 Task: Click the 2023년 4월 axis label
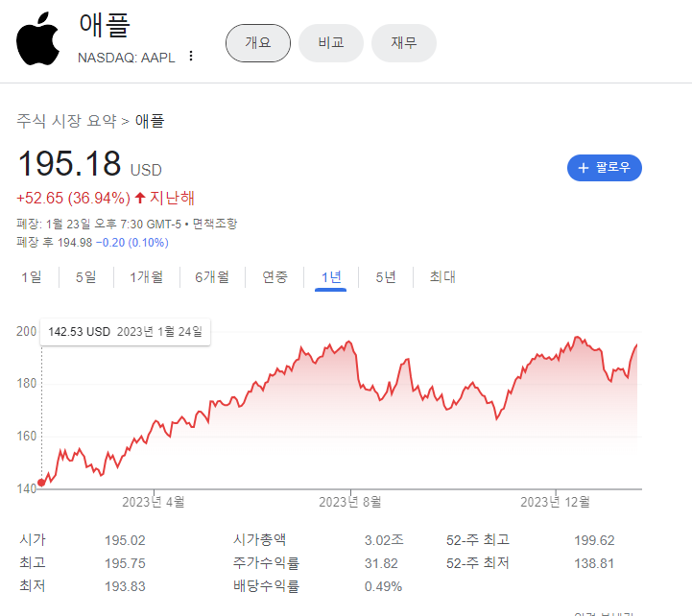[154, 502]
